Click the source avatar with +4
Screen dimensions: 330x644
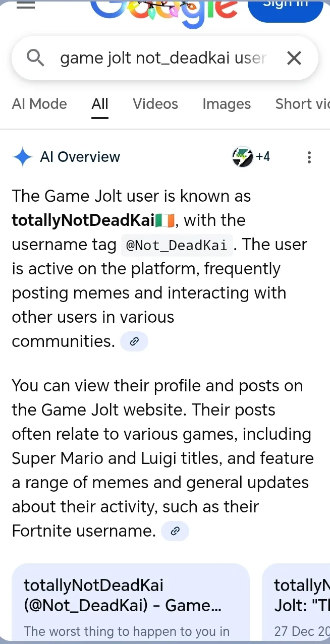[251, 157]
